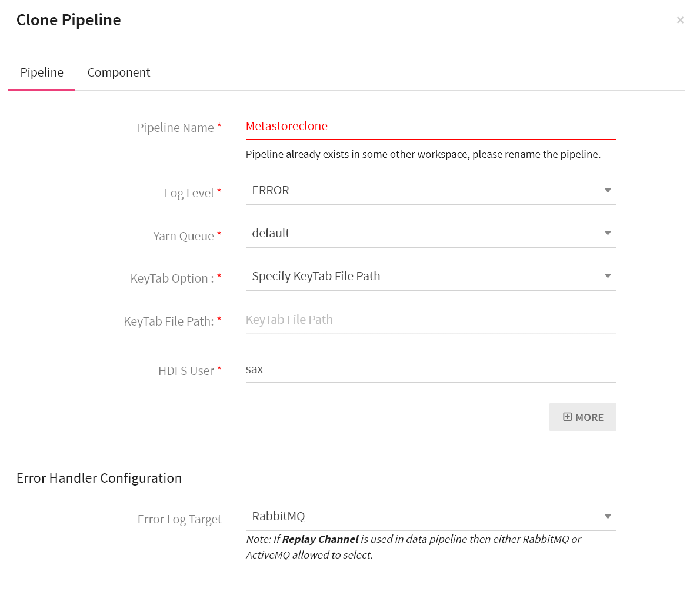Image resolution: width=700 pixels, height=601 pixels.
Task: Click the Yarn Queue label
Action: click(x=183, y=236)
